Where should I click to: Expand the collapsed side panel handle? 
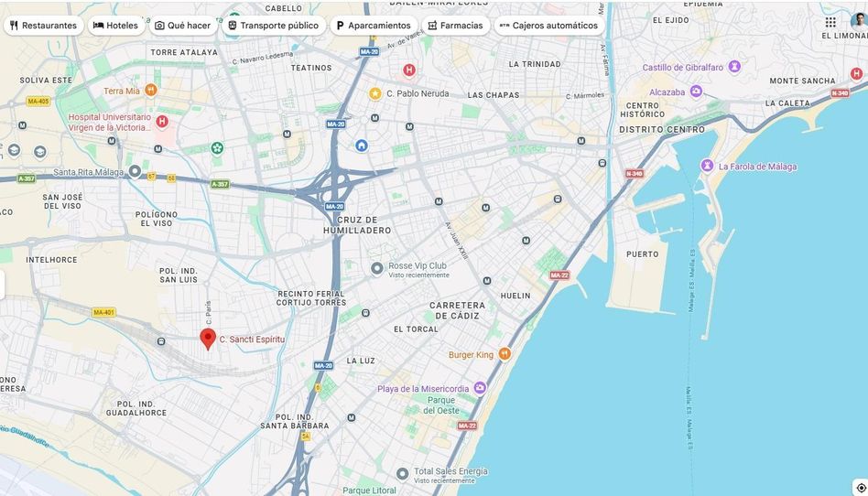point(2,285)
